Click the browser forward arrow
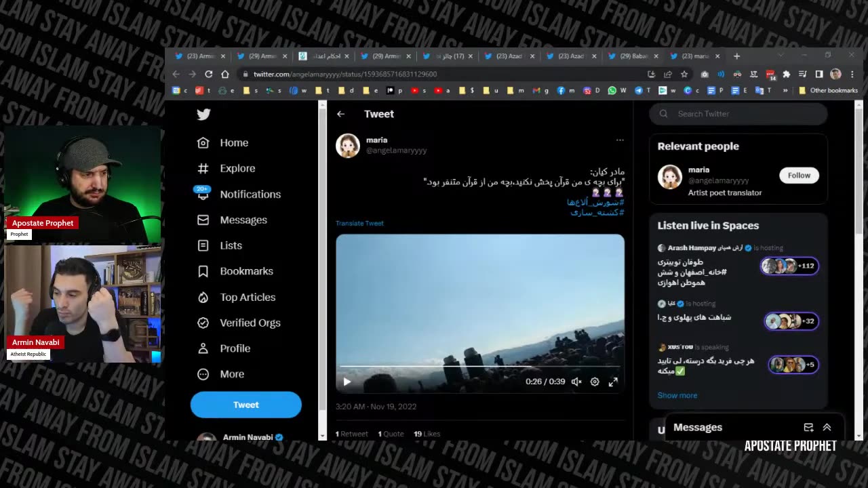 pos(193,74)
